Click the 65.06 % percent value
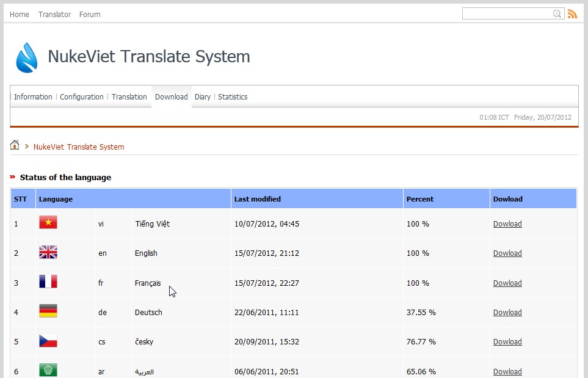Image resolution: width=588 pixels, height=378 pixels. (x=421, y=372)
